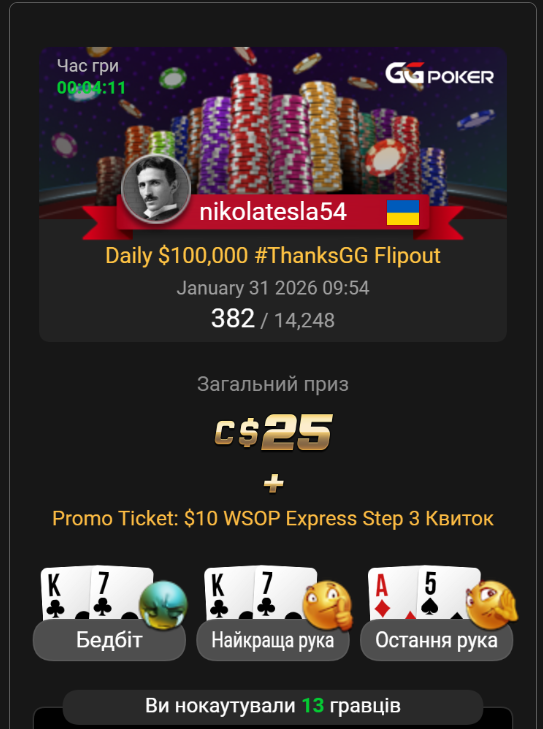Click the 13 knocked out players banner
Image resolution: width=543 pixels, height=729 pixels.
tap(273, 706)
